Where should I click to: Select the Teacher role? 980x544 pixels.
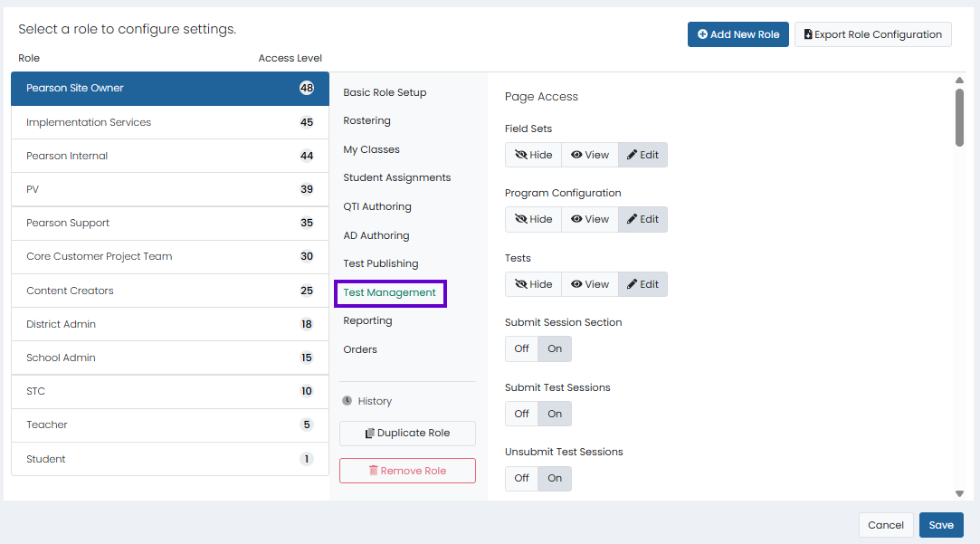click(x=170, y=425)
